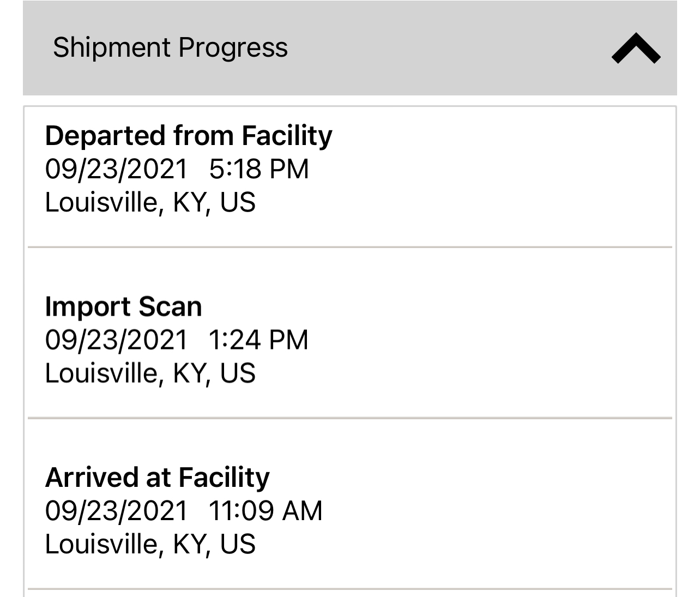Select the 5:18 PM timestamp
700x597 pixels.
coord(258,169)
